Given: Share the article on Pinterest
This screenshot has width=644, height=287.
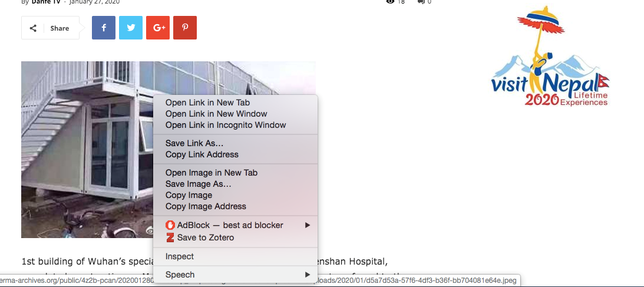Looking at the screenshot, I should coord(185,28).
